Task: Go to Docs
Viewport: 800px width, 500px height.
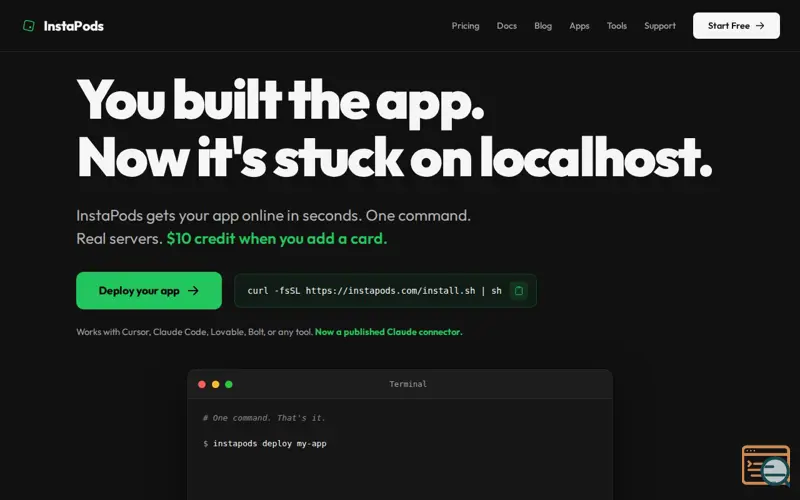Action: click(x=507, y=26)
